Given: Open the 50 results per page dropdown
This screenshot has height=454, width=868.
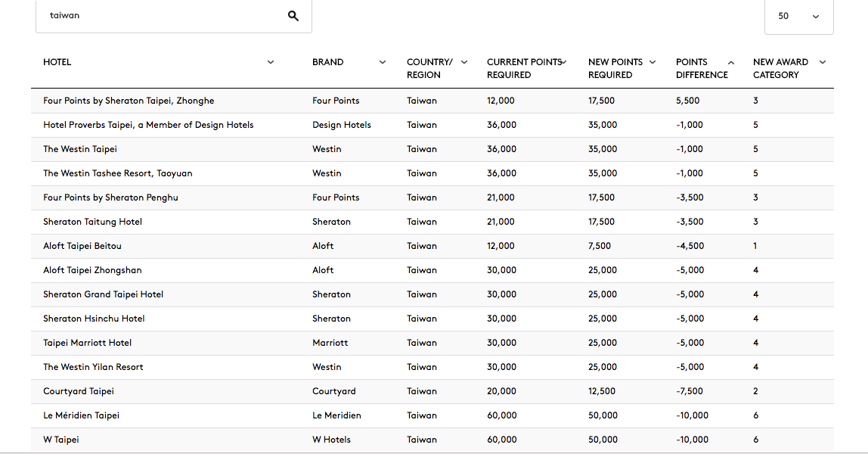Looking at the screenshot, I should (798, 17).
